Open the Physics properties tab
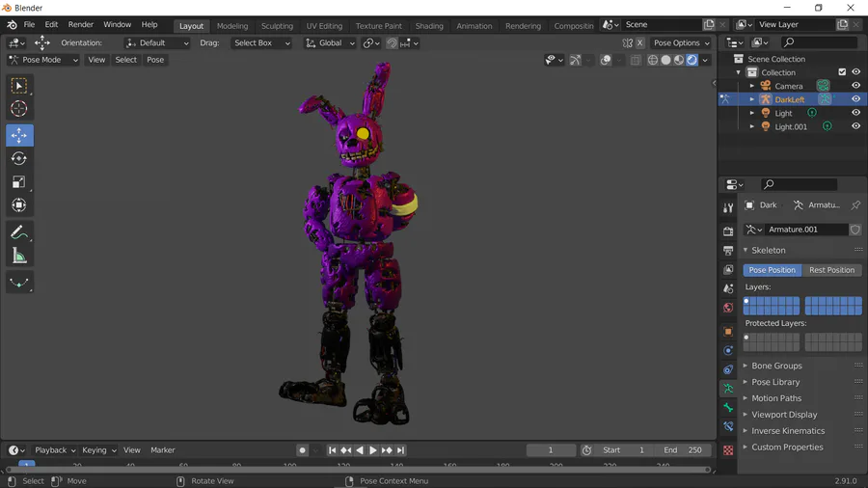The width and height of the screenshot is (868, 488). (x=728, y=350)
